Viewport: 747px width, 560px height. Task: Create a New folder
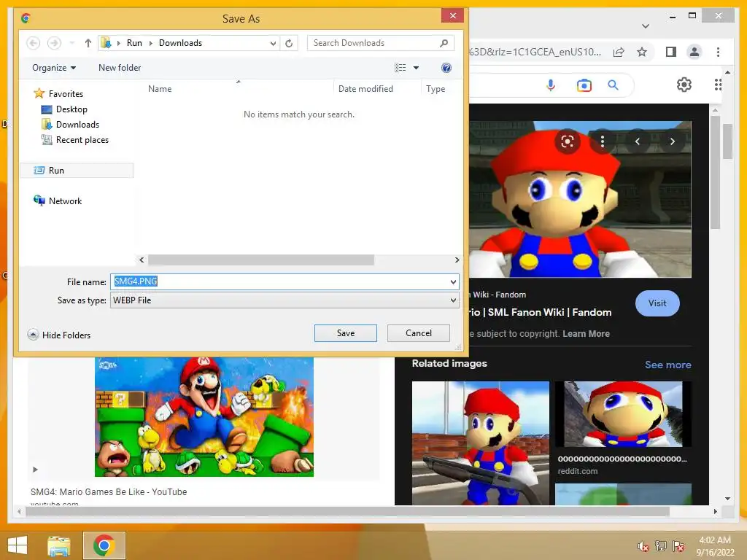pos(120,68)
